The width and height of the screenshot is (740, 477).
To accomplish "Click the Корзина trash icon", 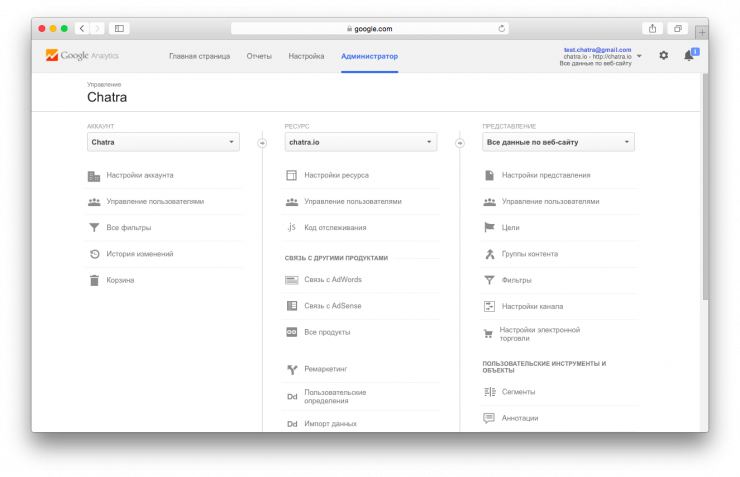I will (x=94, y=280).
